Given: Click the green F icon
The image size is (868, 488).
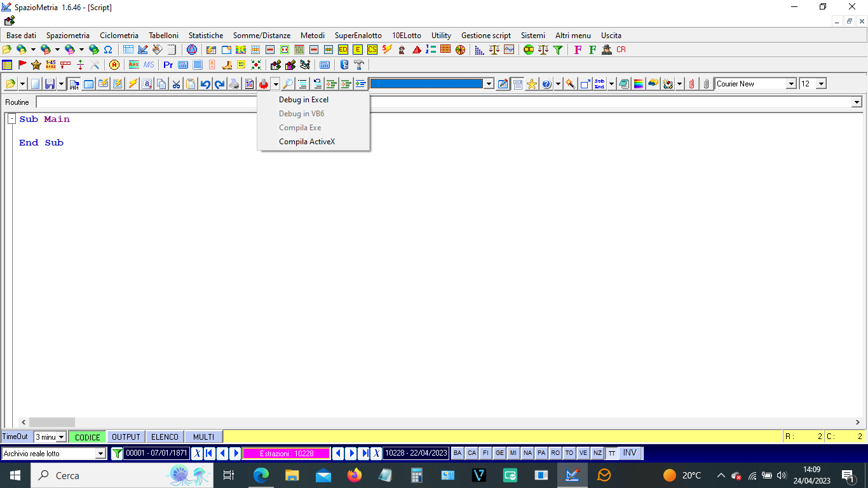Looking at the screenshot, I should pyautogui.click(x=592, y=50).
